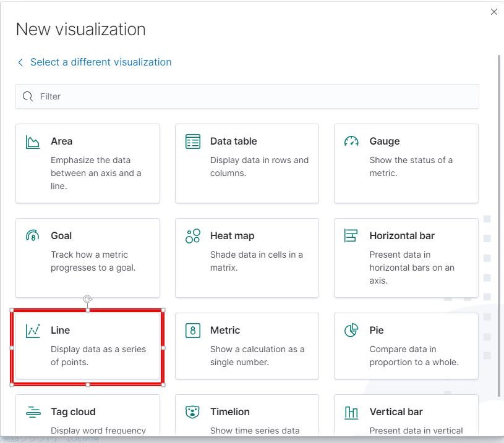Click 'Emphasize the data between an axis' description
The image size is (504, 443).
96,173
